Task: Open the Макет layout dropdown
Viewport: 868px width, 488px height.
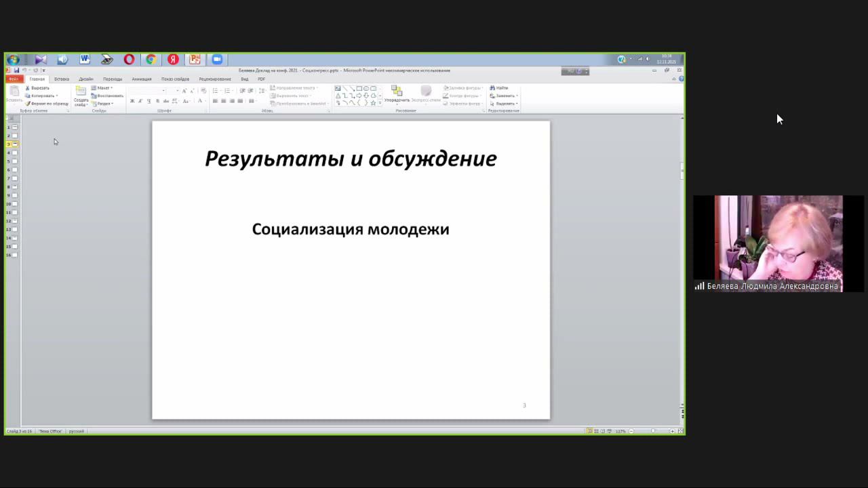Action: [102, 88]
